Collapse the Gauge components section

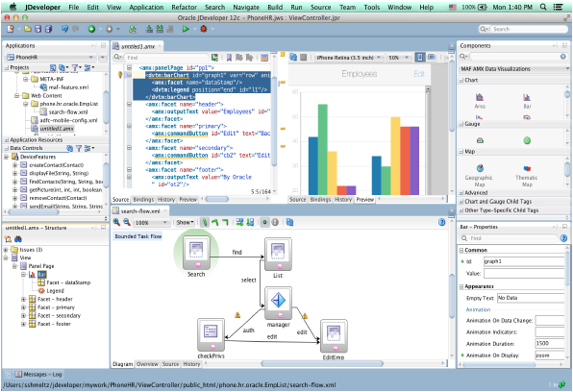point(461,124)
